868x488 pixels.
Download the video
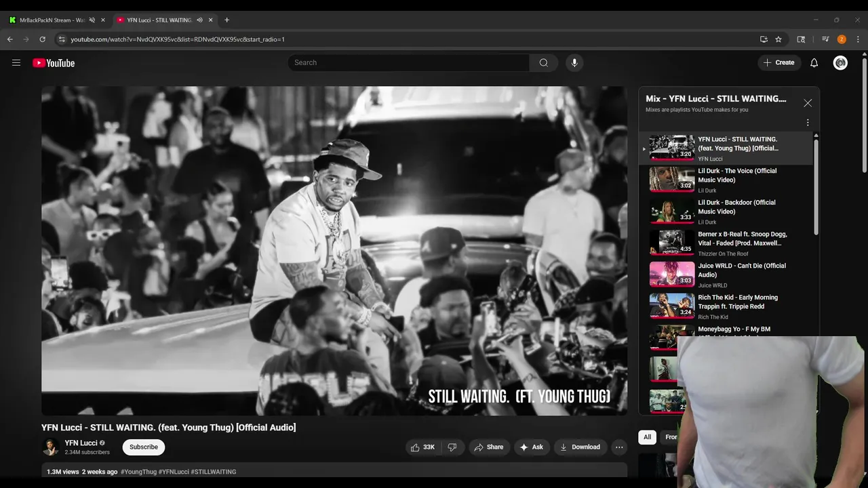tap(580, 447)
